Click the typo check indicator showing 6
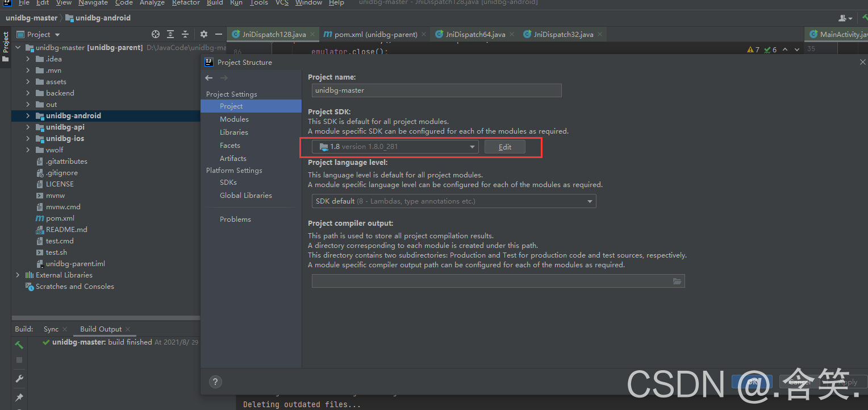 [770, 49]
